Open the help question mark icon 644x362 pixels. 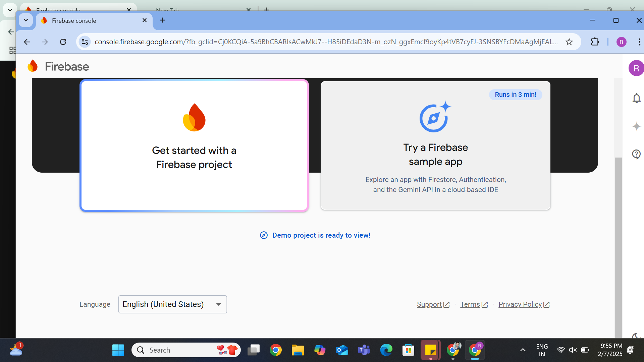pyautogui.click(x=636, y=154)
